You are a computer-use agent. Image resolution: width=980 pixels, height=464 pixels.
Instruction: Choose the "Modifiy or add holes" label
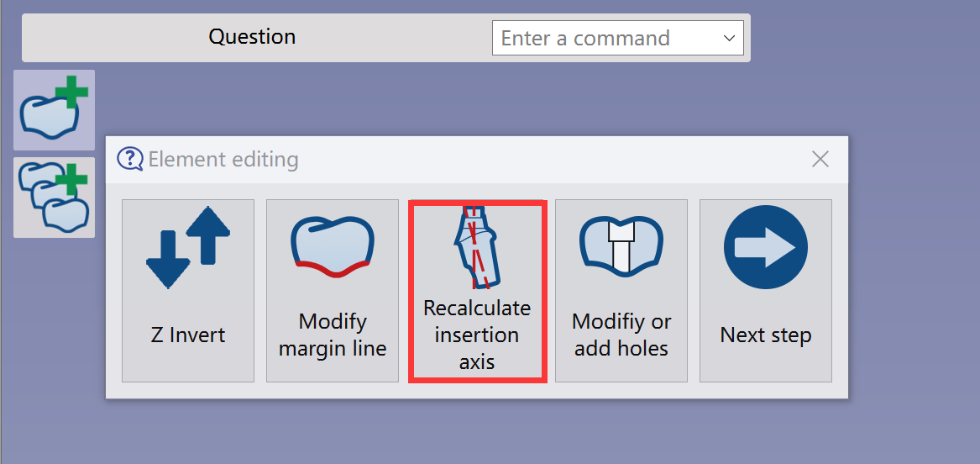pyautogui.click(x=621, y=335)
